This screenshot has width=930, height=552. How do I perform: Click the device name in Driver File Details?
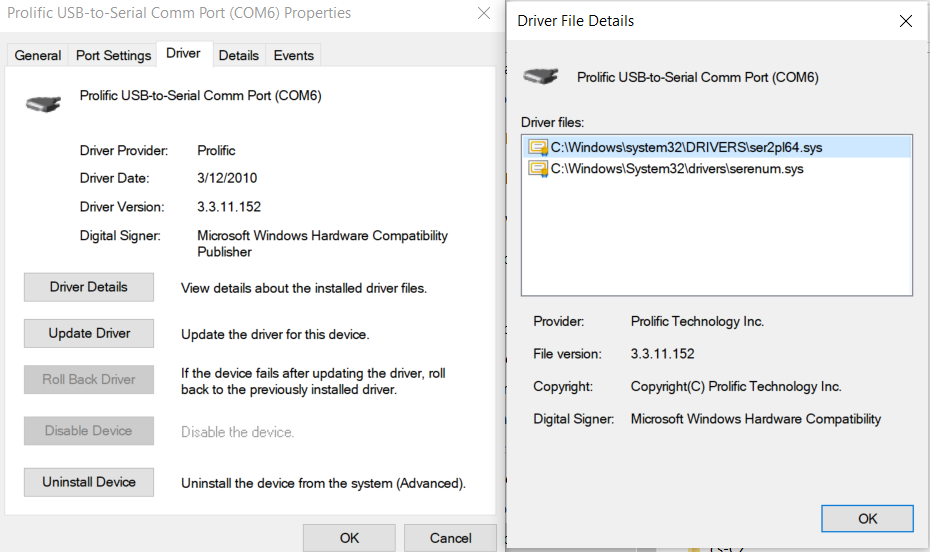(x=698, y=77)
